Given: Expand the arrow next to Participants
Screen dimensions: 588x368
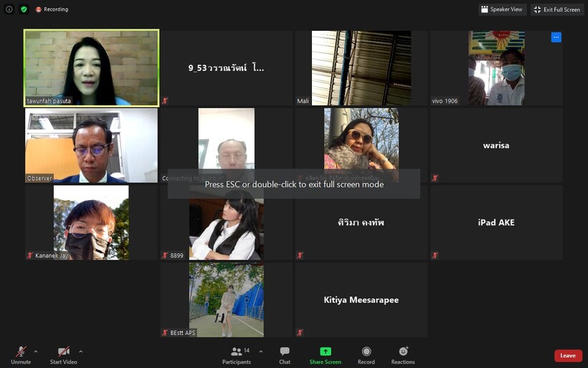Looking at the screenshot, I should click(260, 352).
